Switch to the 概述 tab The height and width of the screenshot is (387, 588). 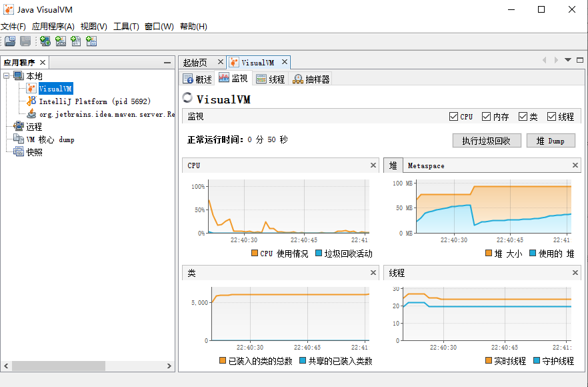pyautogui.click(x=197, y=79)
